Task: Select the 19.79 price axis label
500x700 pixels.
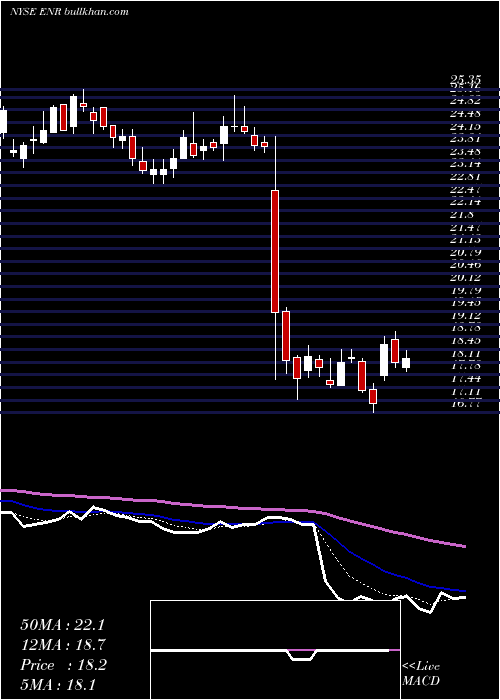Action: (x=465, y=291)
